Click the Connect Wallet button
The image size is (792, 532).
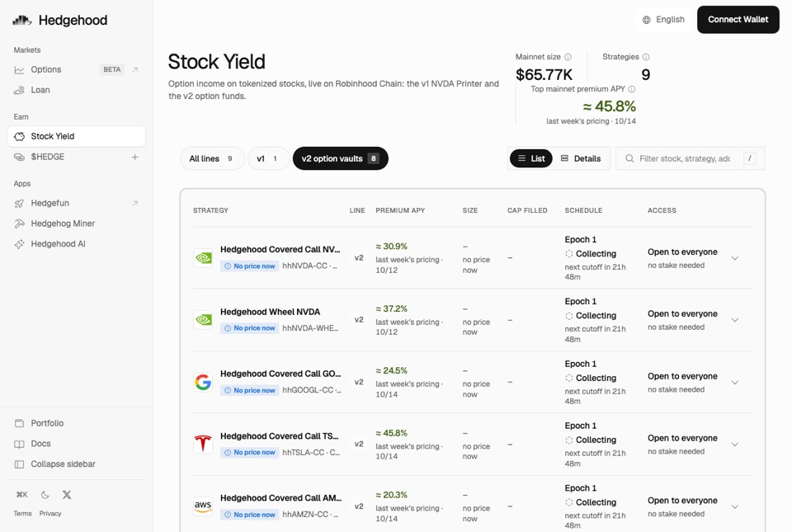tap(738, 20)
